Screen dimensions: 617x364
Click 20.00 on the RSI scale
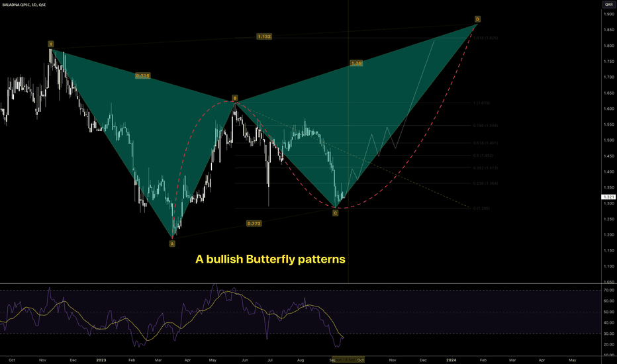pyautogui.click(x=609, y=344)
